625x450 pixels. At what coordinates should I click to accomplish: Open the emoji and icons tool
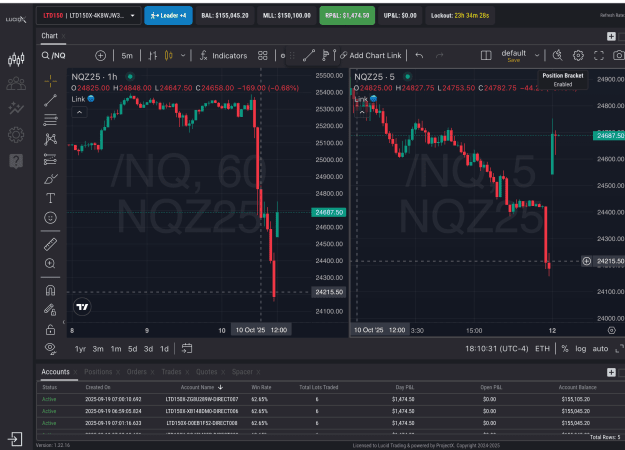point(50,218)
